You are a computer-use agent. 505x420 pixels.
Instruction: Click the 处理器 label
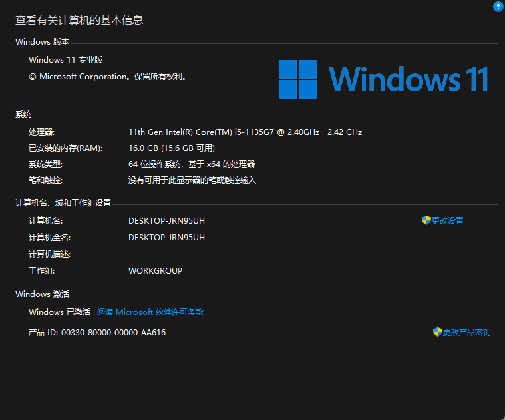coord(41,132)
